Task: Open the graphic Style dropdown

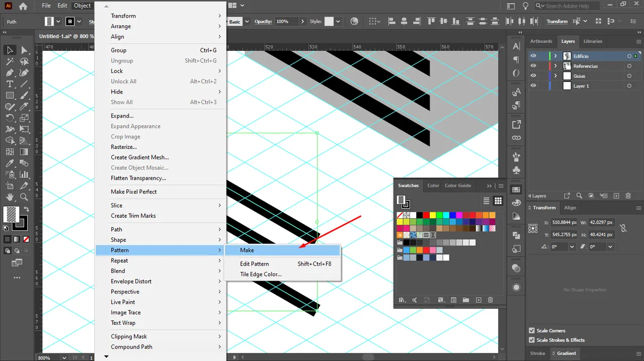Action: point(338,22)
